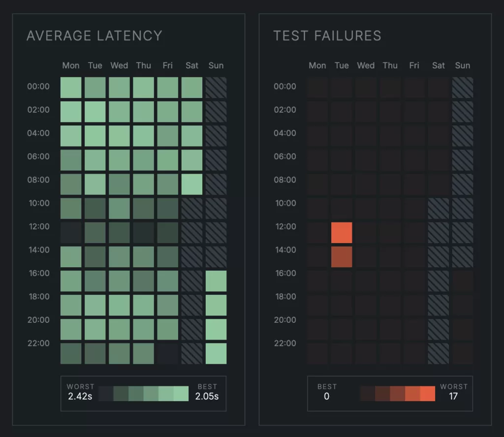Click hatched Sunday 00:00 cell in Average Latency
The image size is (504, 437).
pyautogui.click(x=216, y=87)
